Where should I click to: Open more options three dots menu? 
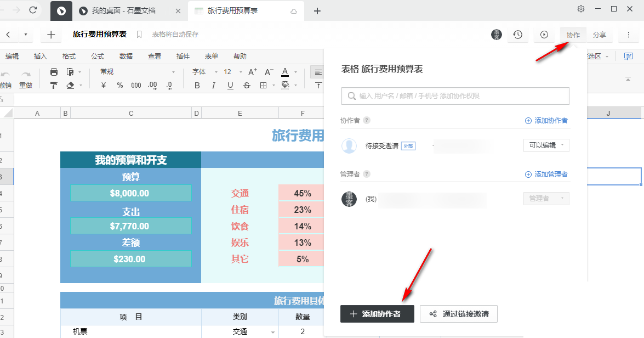[629, 35]
